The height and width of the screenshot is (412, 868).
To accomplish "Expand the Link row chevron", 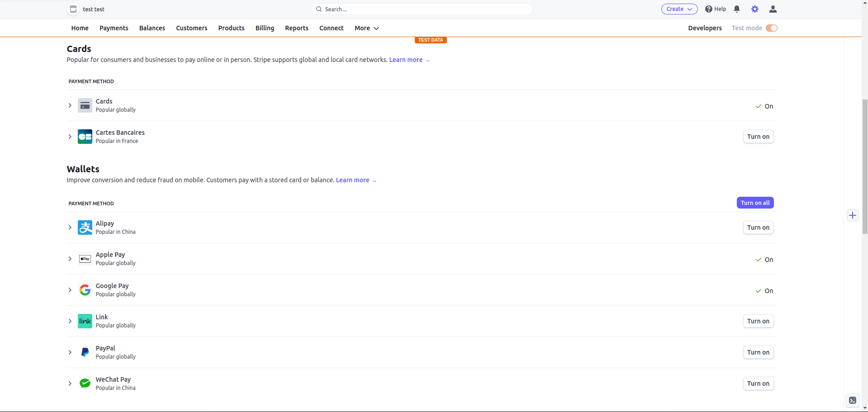I will (x=70, y=321).
